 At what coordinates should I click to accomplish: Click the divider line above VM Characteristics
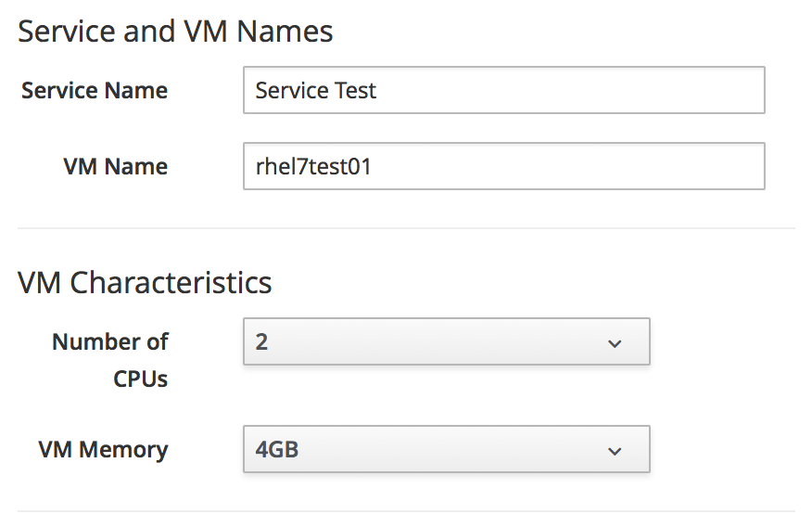click(x=406, y=228)
